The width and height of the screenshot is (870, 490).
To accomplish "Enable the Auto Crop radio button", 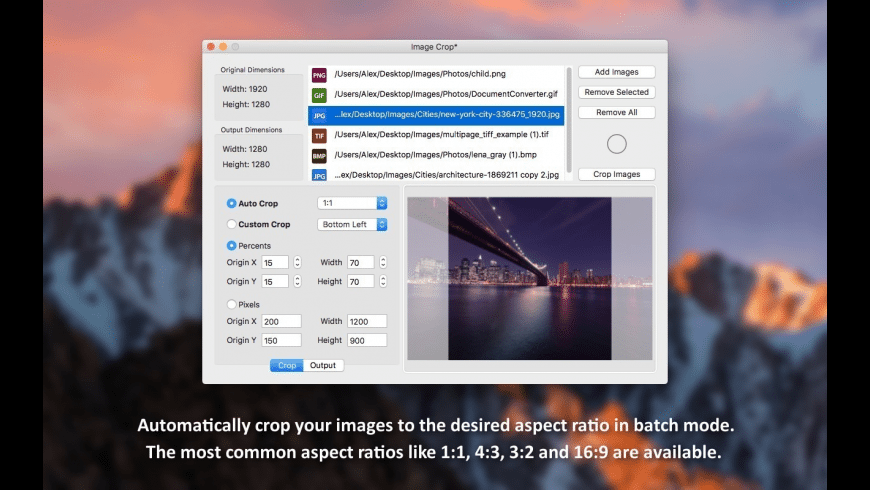I will click(231, 204).
